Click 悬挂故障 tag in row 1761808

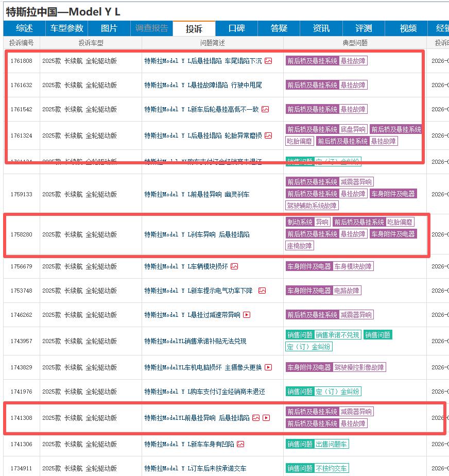click(353, 61)
